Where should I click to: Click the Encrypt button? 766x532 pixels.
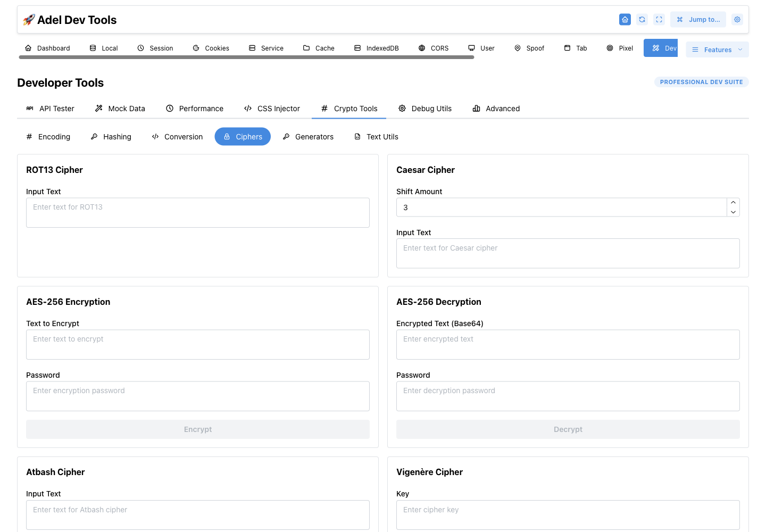pyautogui.click(x=198, y=429)
